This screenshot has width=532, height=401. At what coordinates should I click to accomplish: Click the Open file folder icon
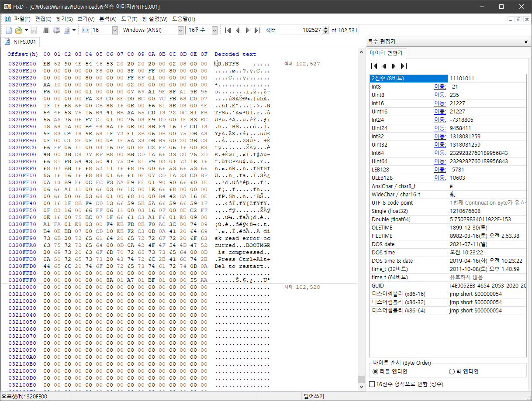(18, 30)
